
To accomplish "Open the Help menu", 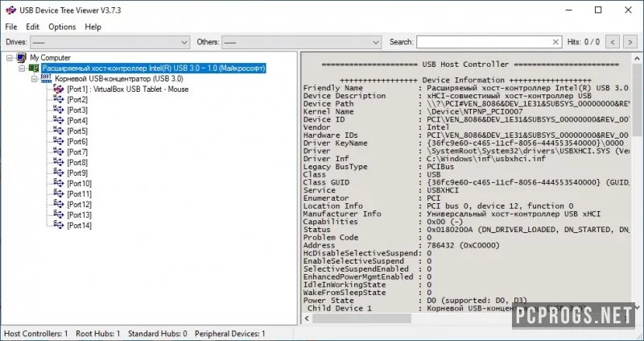I will 93,27.
